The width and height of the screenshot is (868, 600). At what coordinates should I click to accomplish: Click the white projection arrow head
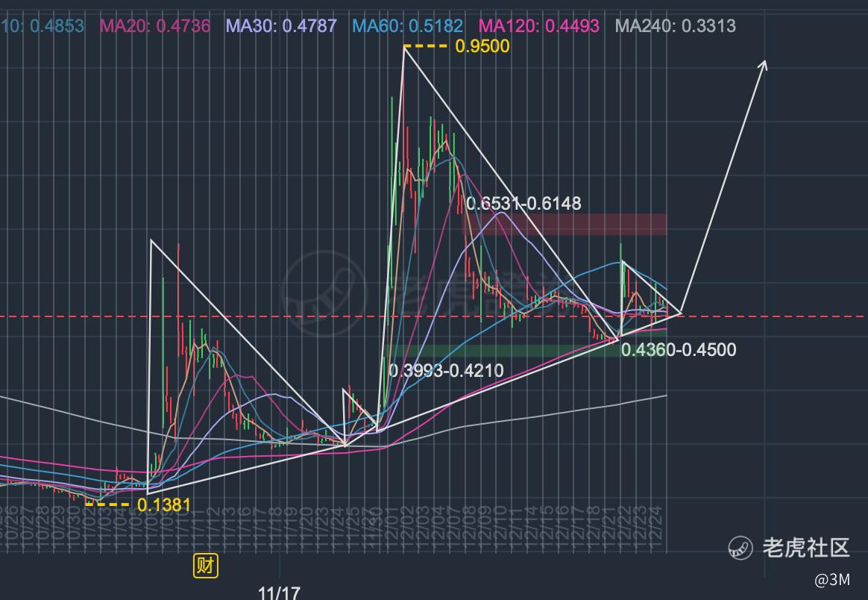click(x=764, y=66)
